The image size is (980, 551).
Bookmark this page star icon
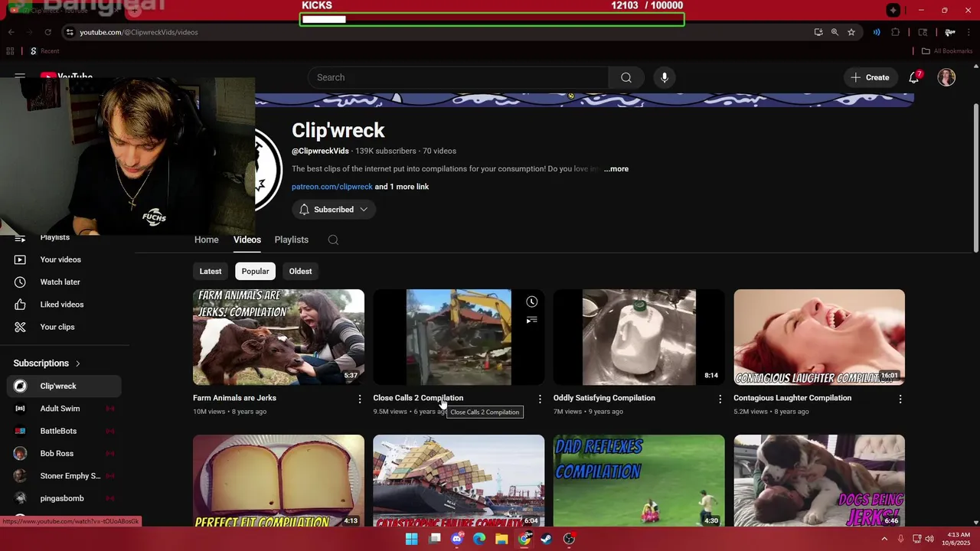click(851, 32)
